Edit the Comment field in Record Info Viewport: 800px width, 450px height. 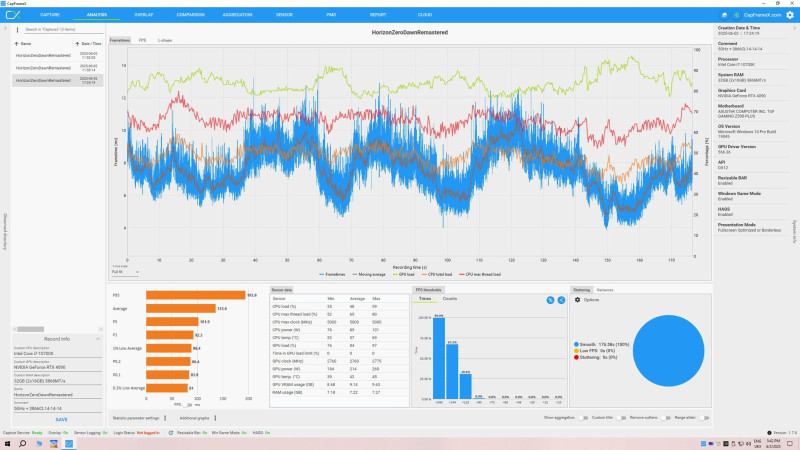[57, 408]
